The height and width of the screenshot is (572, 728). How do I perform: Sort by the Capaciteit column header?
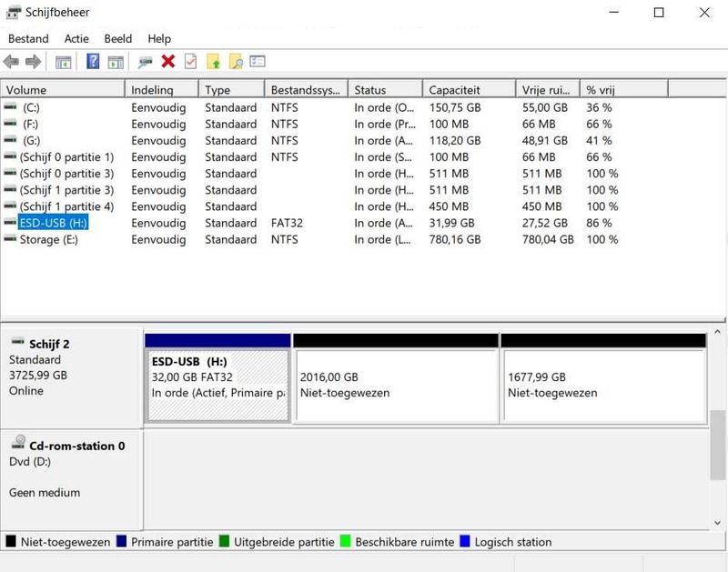pyautogui.click(x=470, y=89)
